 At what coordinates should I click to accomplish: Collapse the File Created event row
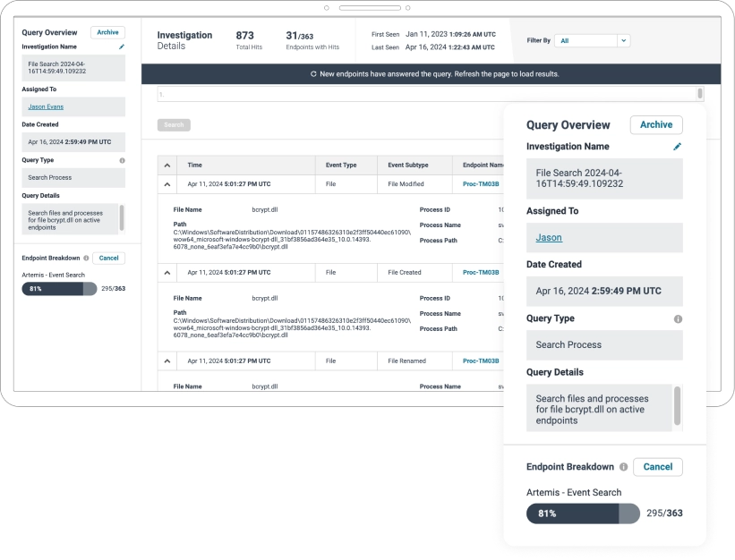tap(167, 271)
